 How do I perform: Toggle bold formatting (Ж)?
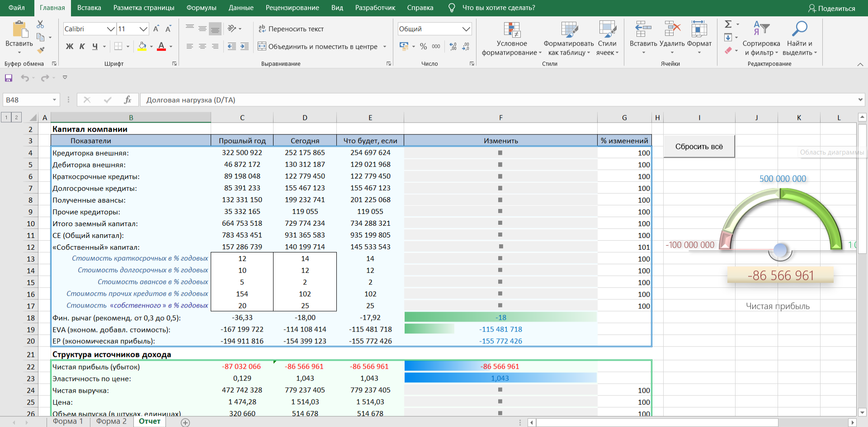point(69,46)
